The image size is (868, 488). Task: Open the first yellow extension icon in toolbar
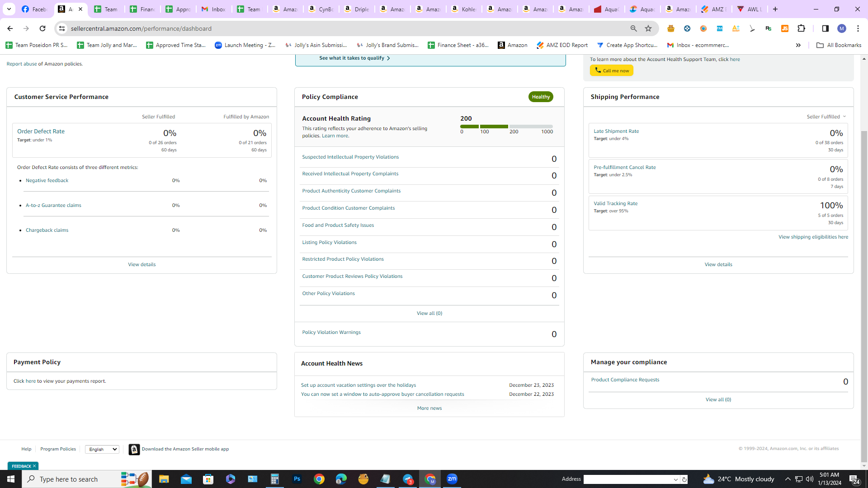[670, 28]
